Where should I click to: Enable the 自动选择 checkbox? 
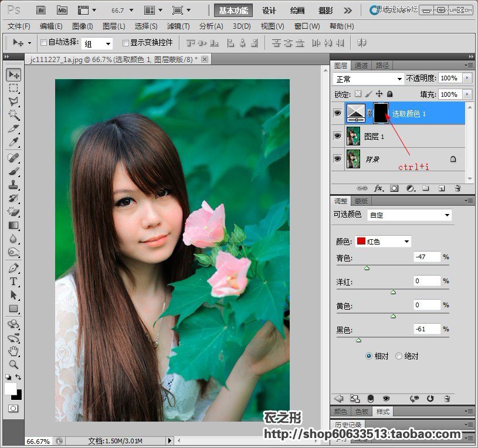[43, 42]
